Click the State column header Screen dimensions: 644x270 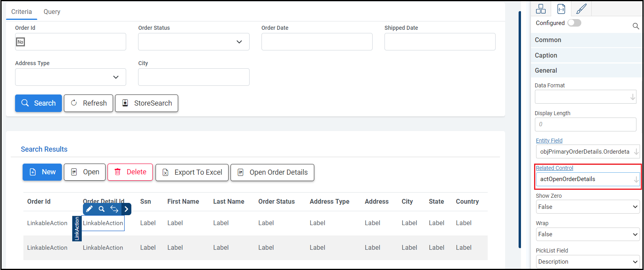(436, 201)
